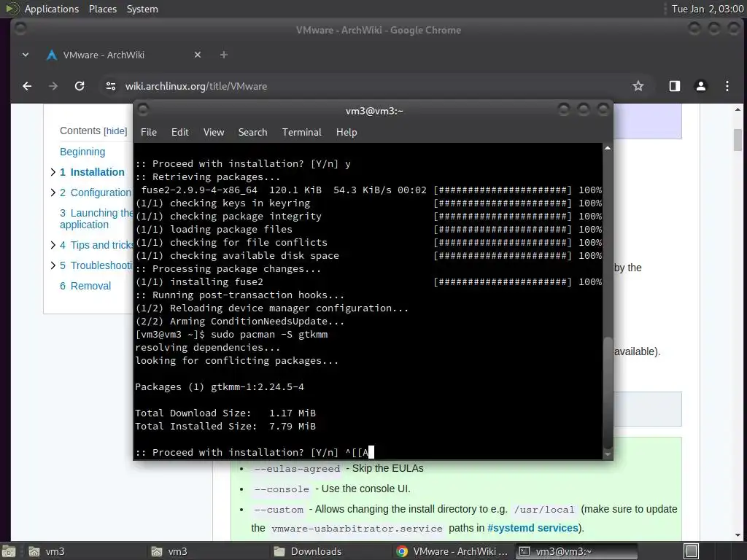Go to 4 Tips and tricks section
Screen dimensions: 747x560
click(x=96, y=245)
